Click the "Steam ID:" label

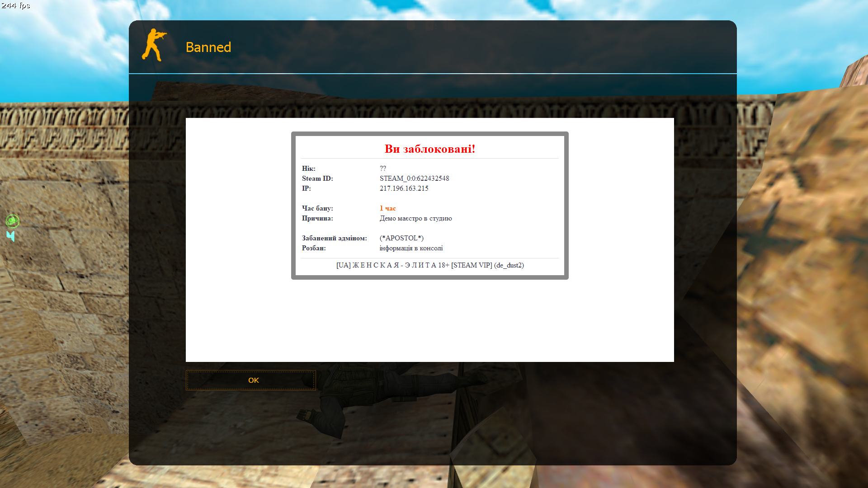pyautogui.click(x=317, y=178)
